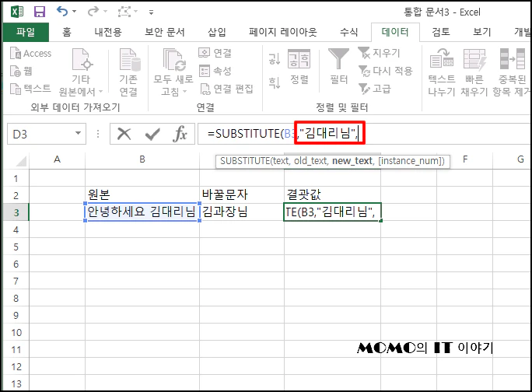Expand the 모두 새로 고침 dropdown arrow
The height and width of the screenshot is (392, 532).
pyautogui.click(x=185, y=92)
